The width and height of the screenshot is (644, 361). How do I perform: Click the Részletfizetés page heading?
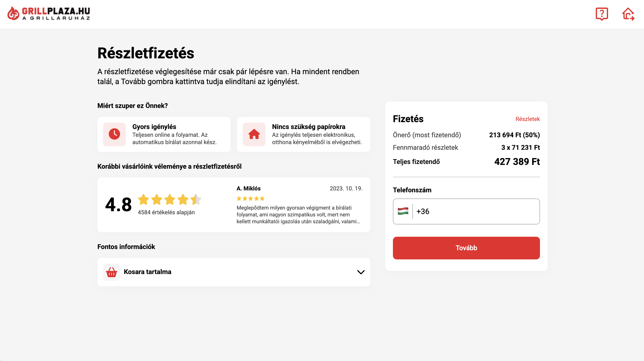click(146, 53)
